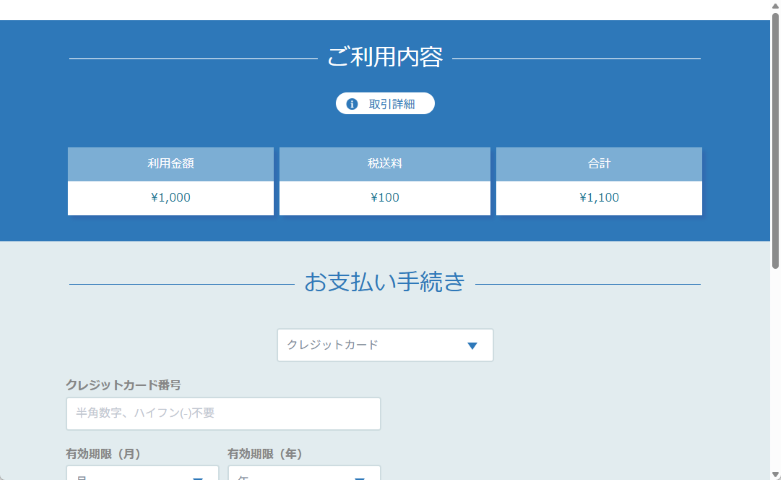
Task: Click the scrollbar down arrow
Action: (x=775, y=473)
